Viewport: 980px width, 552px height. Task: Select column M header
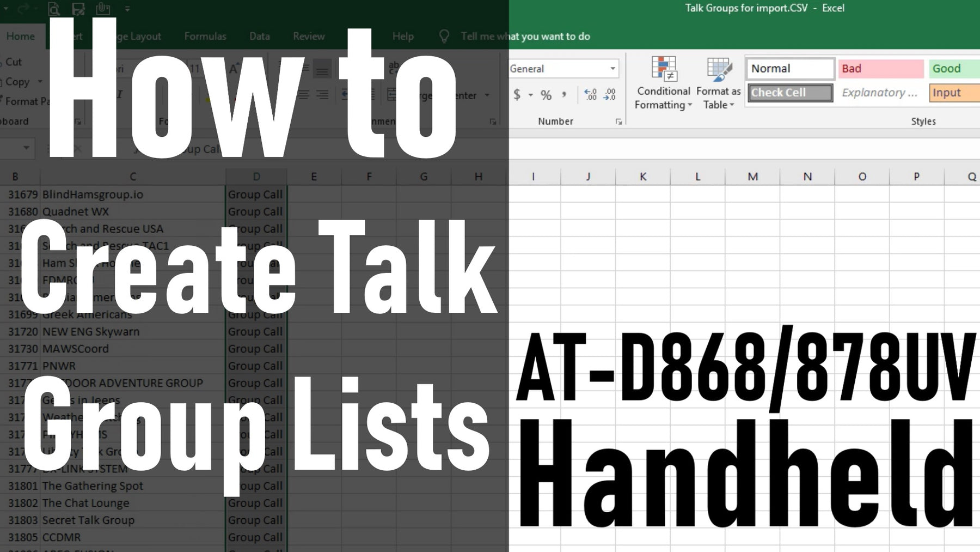(752, 177)
